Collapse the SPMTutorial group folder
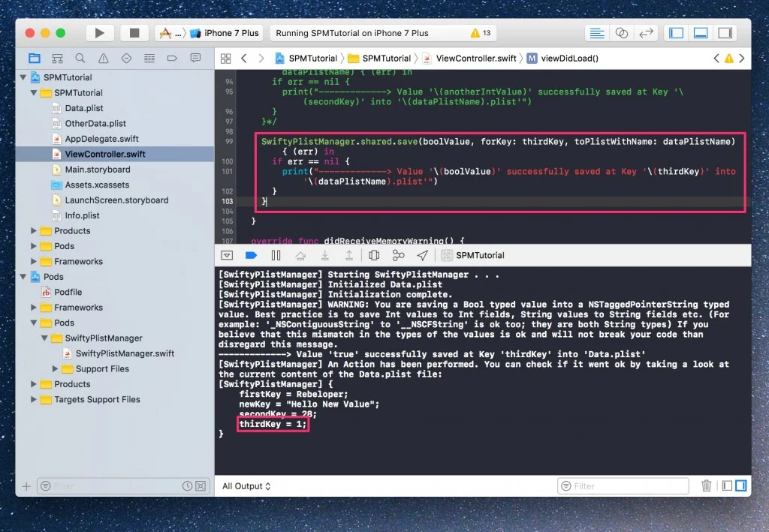The width and height of the screenshot is (769, 532). tap(34, 92)
